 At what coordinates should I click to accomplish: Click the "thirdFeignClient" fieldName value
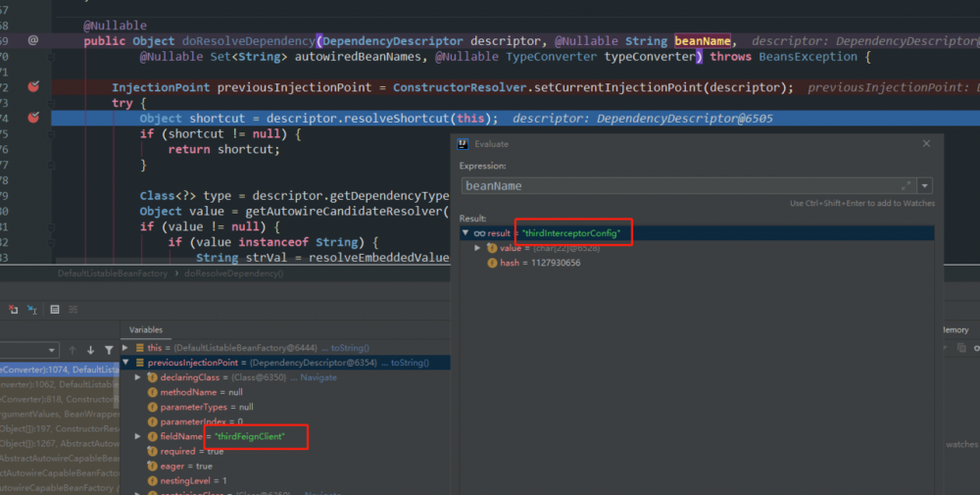249,436
